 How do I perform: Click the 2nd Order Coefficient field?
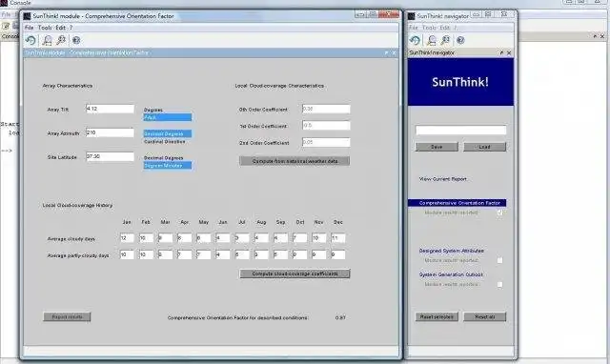coord(326,142)
